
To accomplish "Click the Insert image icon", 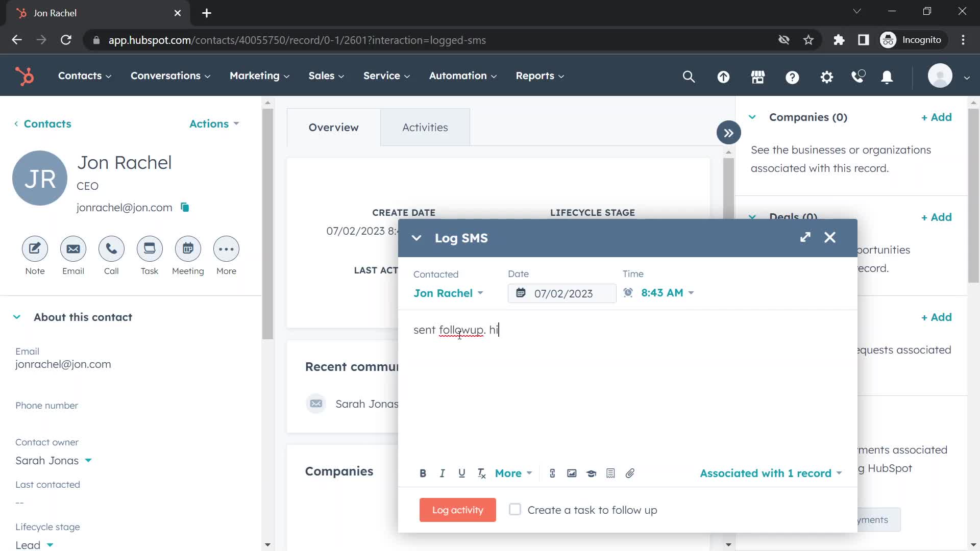I will point(572,473).
